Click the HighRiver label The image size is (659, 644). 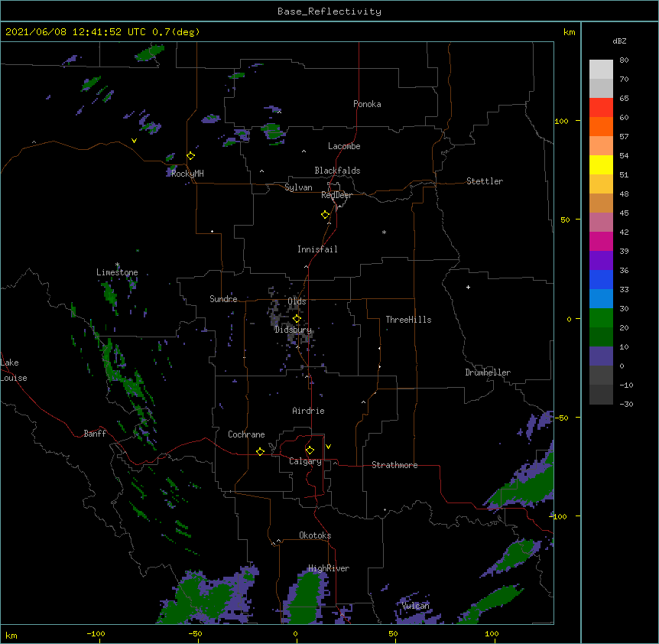pos(329,568)
